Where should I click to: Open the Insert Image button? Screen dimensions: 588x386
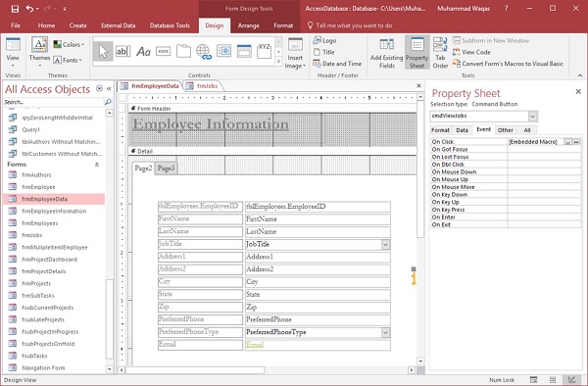pos(295,53)
